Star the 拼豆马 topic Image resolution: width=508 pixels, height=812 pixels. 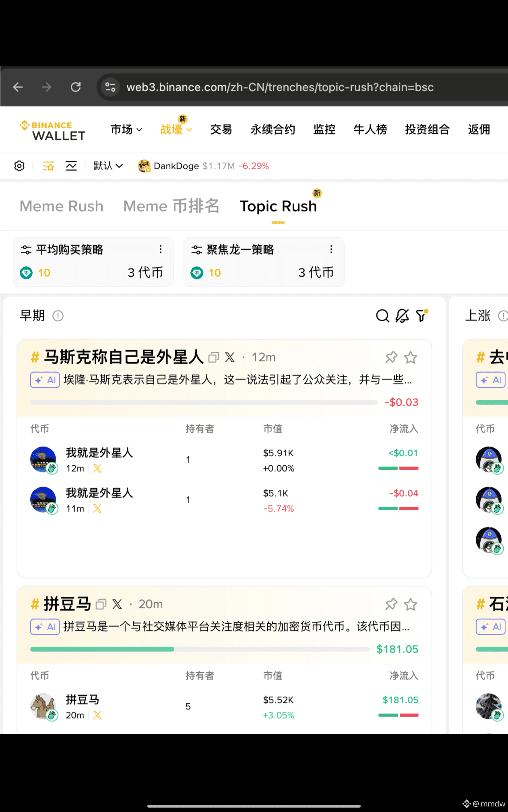[x=411, y=604]
